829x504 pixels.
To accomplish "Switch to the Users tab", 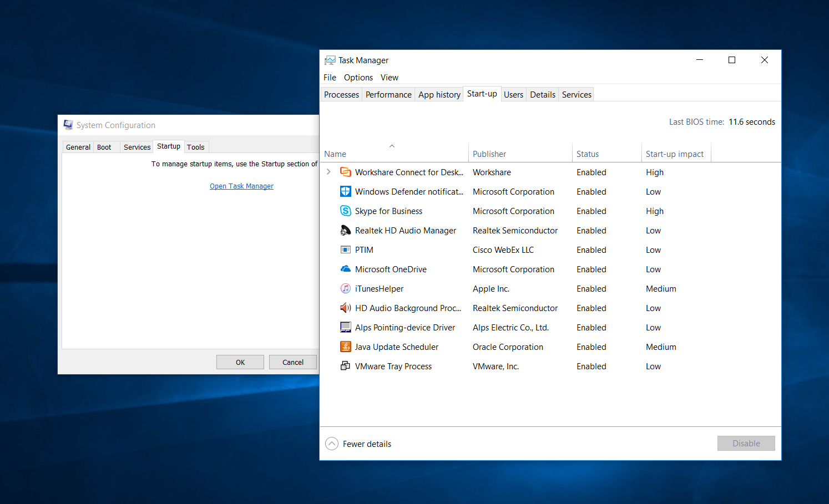I will click(x=513, y=94).
